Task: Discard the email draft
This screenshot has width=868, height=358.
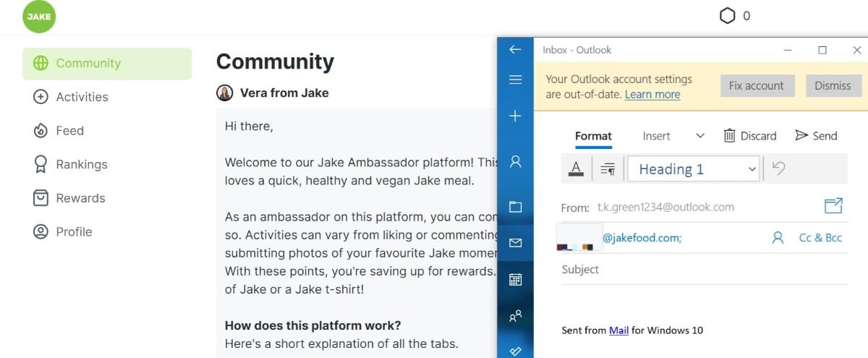Action: [750, 136]
